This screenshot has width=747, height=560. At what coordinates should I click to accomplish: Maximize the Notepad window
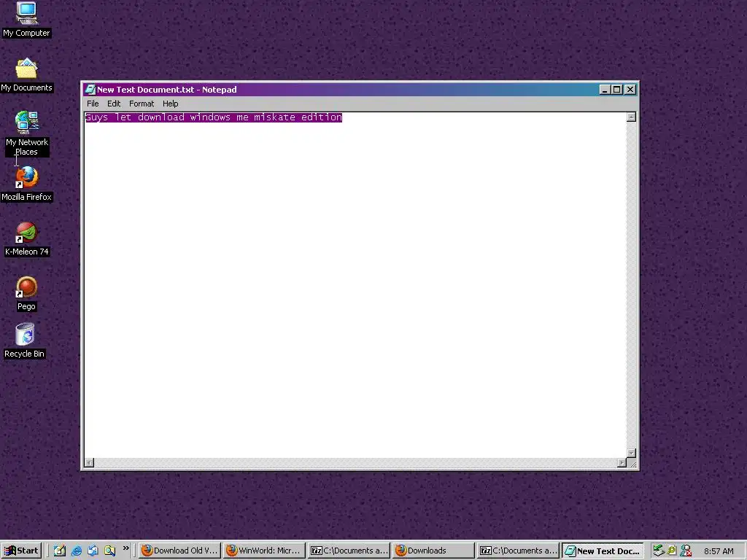tap(617, 90)
